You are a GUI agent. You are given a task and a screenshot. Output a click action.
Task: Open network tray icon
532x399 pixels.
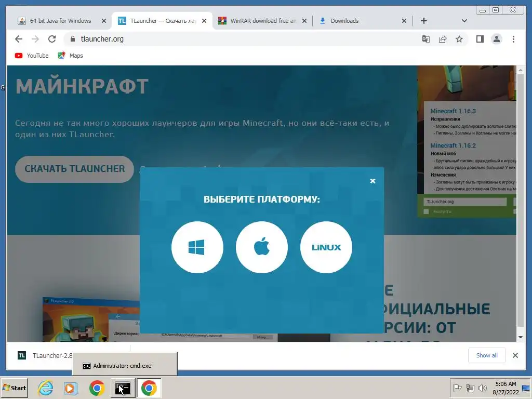pyautogui.click(x=470, y=388)
